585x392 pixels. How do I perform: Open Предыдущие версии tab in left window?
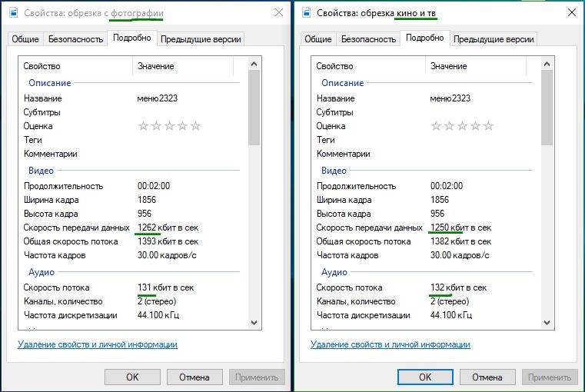point(201,39)
